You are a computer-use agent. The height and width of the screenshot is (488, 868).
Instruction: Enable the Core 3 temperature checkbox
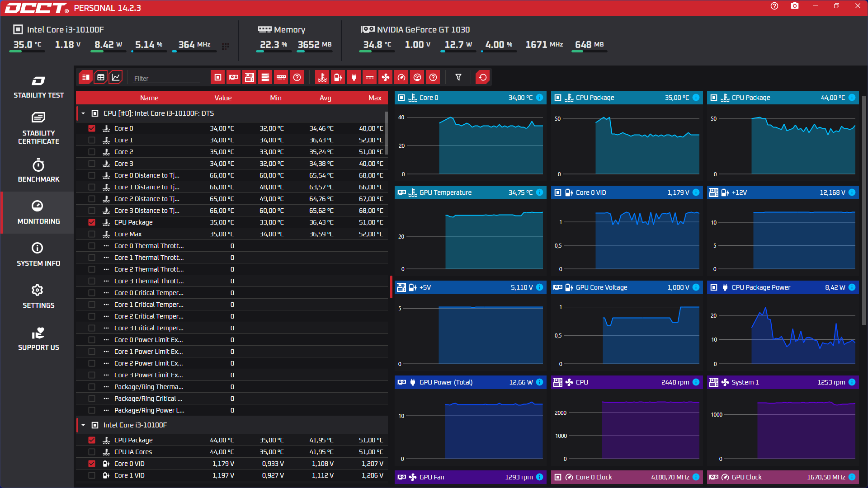(x=92, y=164)
